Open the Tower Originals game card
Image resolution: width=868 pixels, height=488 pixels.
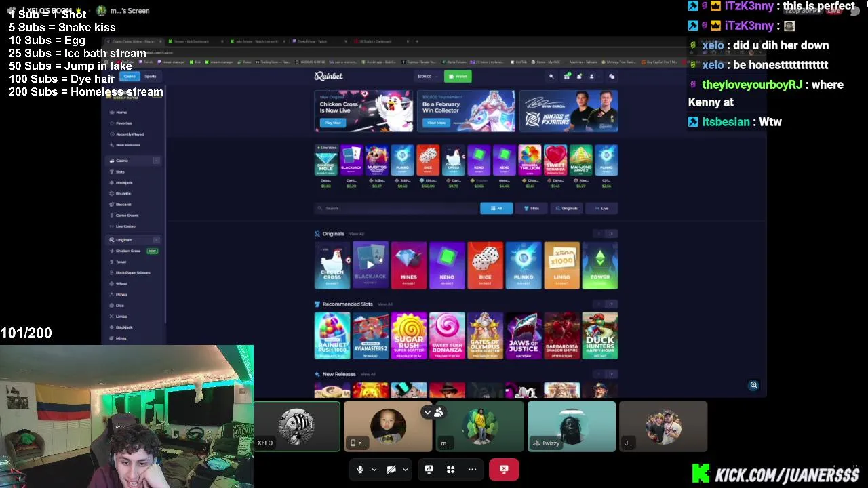tap(600, 266)
